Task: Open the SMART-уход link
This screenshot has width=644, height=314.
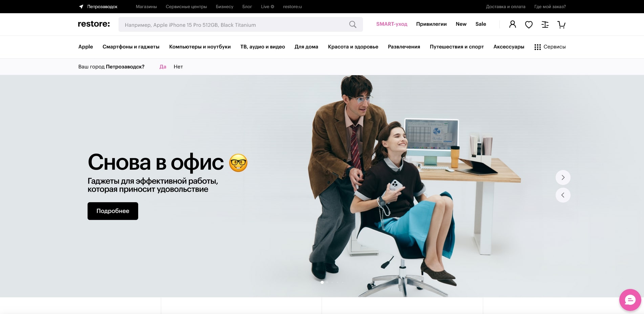Action: pyautogui.click(x=391, y=24)
